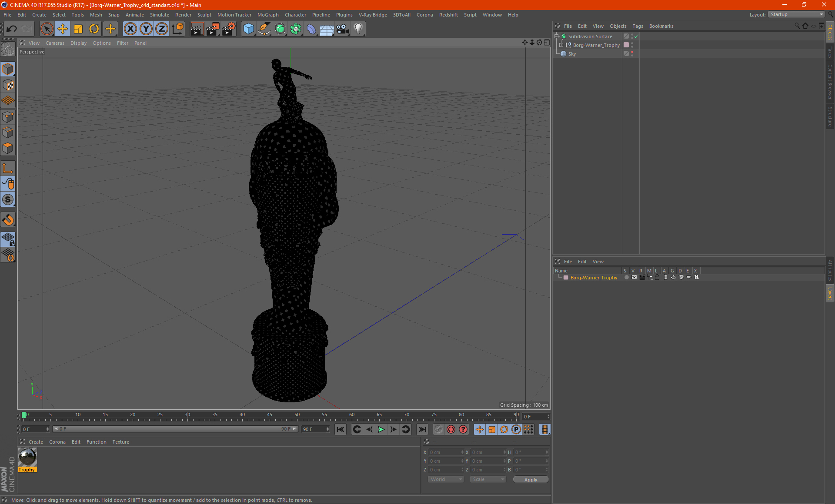Toggle X axis lock
Image resolution: width=835 pixels, height=504 pixels.
click(130, 29)
